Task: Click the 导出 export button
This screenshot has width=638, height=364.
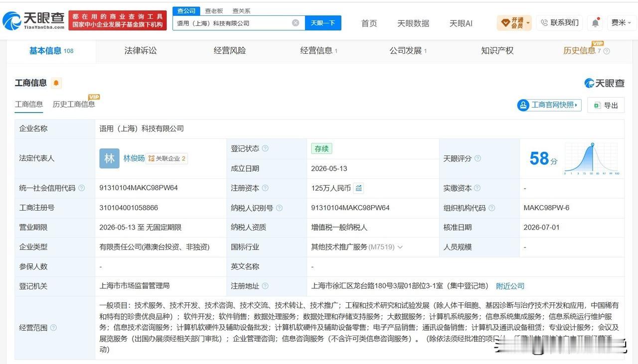Action: coord(606,105)
